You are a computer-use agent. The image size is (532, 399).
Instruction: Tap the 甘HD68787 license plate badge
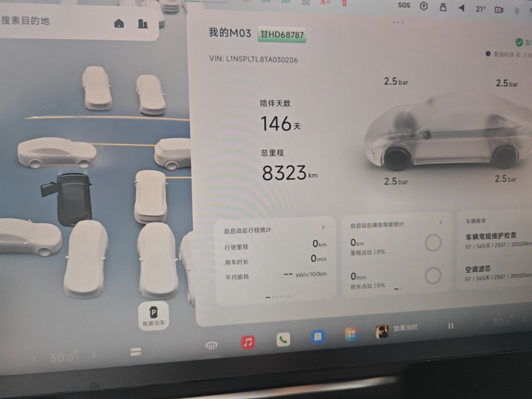click(x=282, y=35)
